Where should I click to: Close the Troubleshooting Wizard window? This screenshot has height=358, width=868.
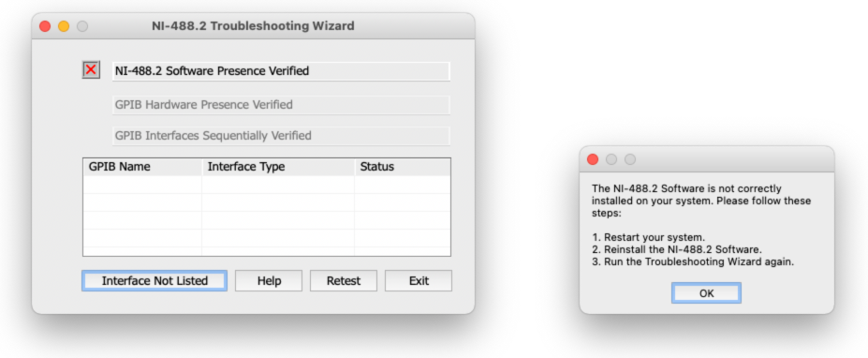tap(45, 26)
